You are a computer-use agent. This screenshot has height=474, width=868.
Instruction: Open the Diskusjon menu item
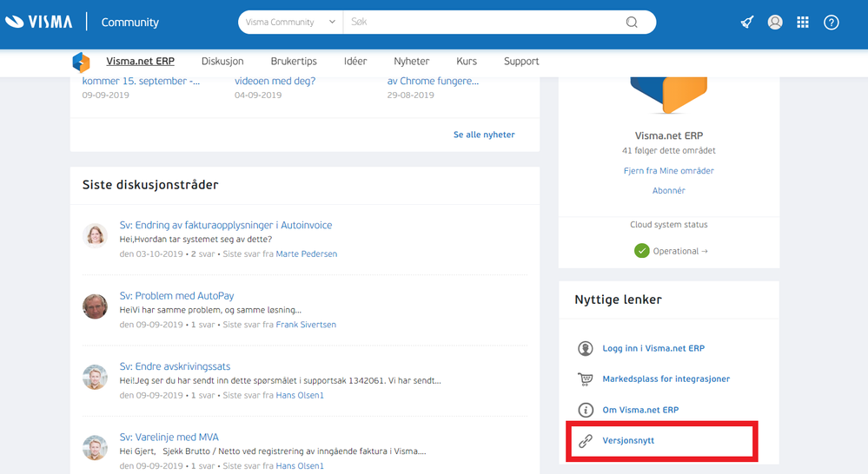click(x=222, y=62)
